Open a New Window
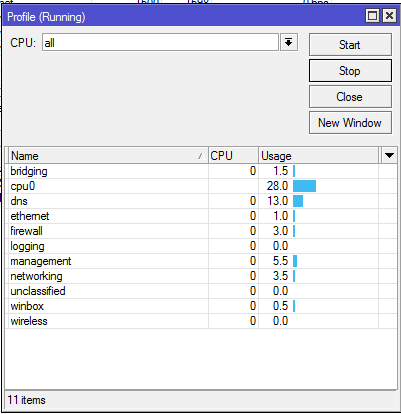The width and height of the screenshot is (401, 414). tap(350, 123)
